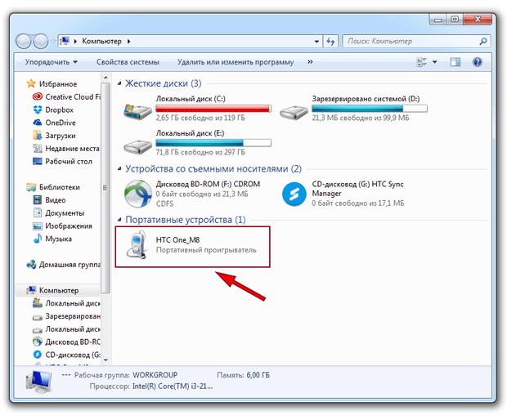The height and width of the screenshot is (420, 507).
Task: Click the WORKGROUP value in the details pane
Action: (x=155, y=375)
